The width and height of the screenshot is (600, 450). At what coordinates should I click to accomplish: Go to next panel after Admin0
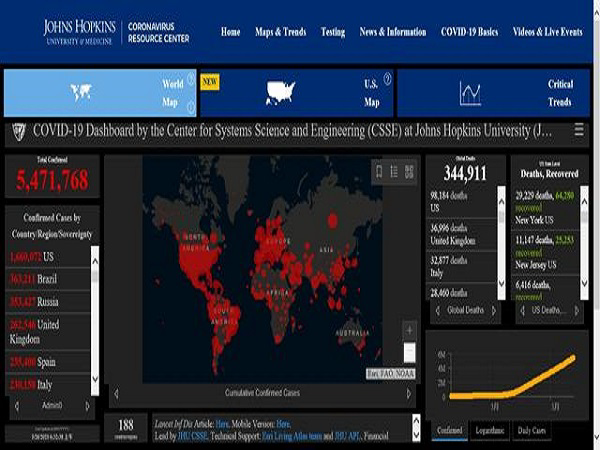pyautogui.click(x=87, y=407)
